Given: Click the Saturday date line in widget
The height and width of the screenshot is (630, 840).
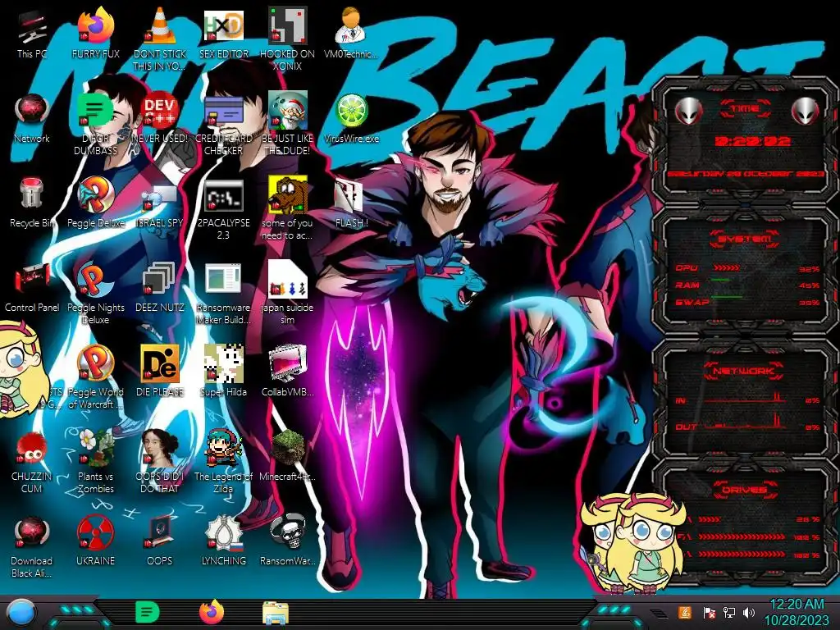Looking at the screenshot, I should pyautogui.click(x=746, y=174).
